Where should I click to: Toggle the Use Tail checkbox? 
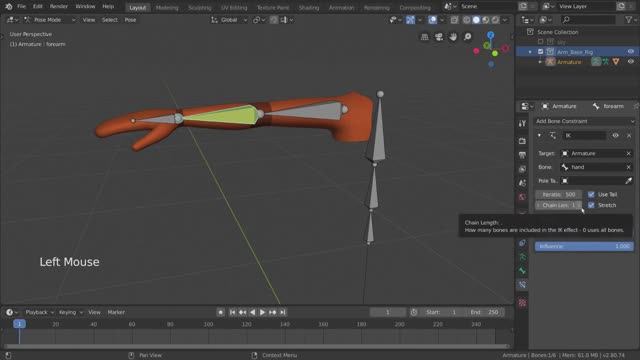click(x=591, y=195)
